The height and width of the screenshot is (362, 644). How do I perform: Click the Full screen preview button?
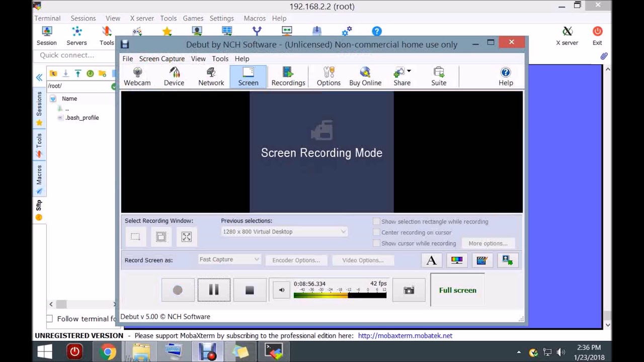point(457,290)
